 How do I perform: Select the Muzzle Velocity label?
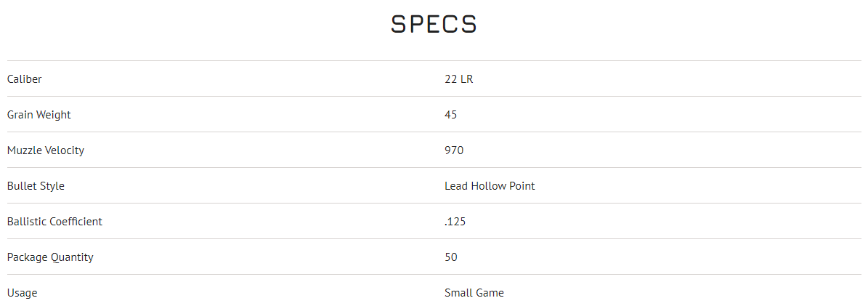coord(46,150)
